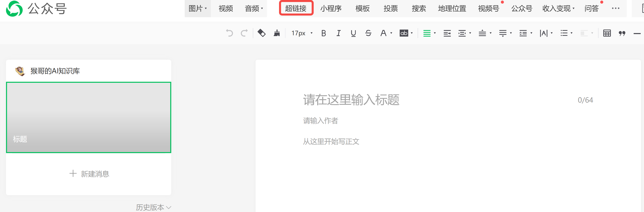Open the 公众号 toolbar option

[522, 8]
